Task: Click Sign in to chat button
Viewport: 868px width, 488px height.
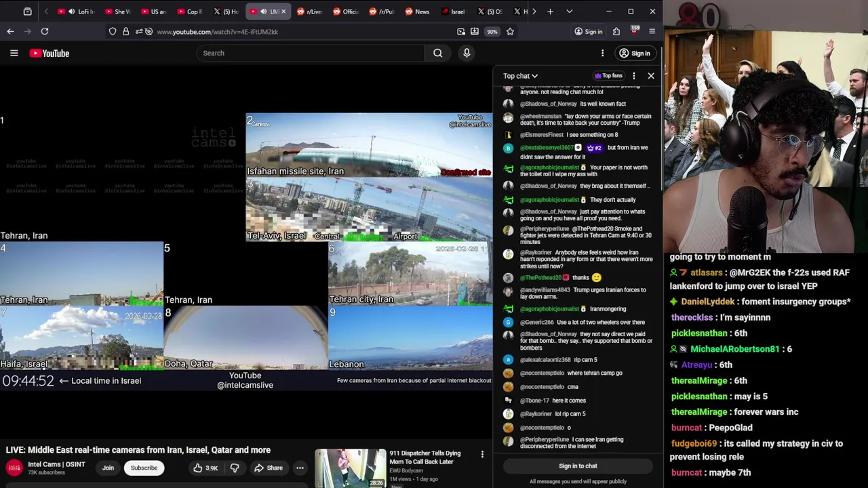Action: (578, 466)
